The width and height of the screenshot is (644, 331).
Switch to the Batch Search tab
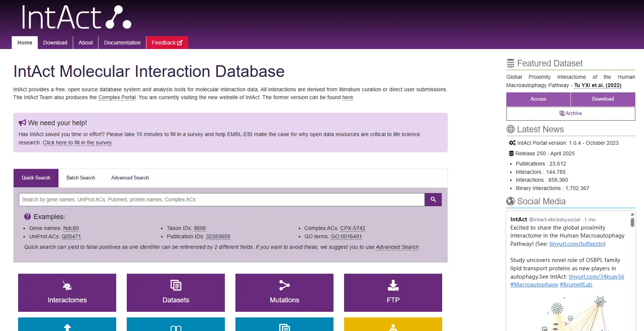coord(81,178)
